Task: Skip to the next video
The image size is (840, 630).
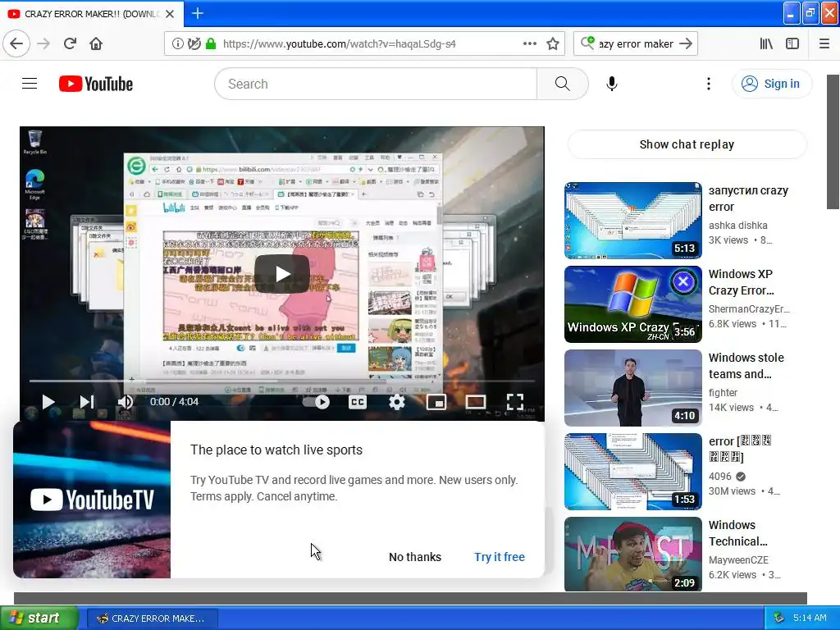Action: (87, 402)
